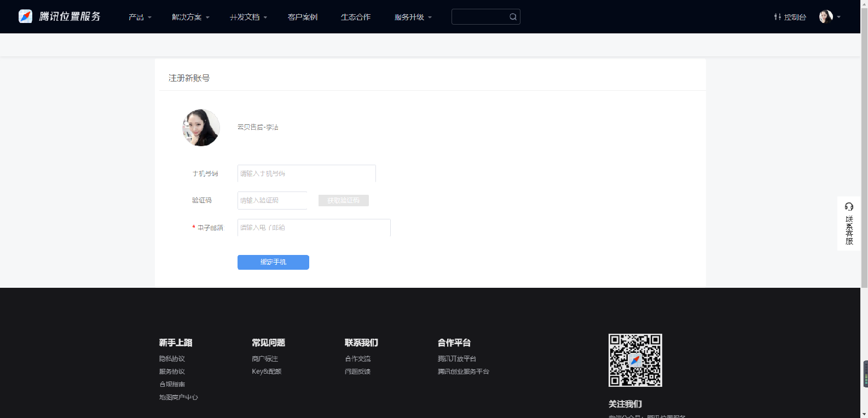Open the 客户案例 menu item
This screenshot has height=418, width=868.
(x=303, y=17)
